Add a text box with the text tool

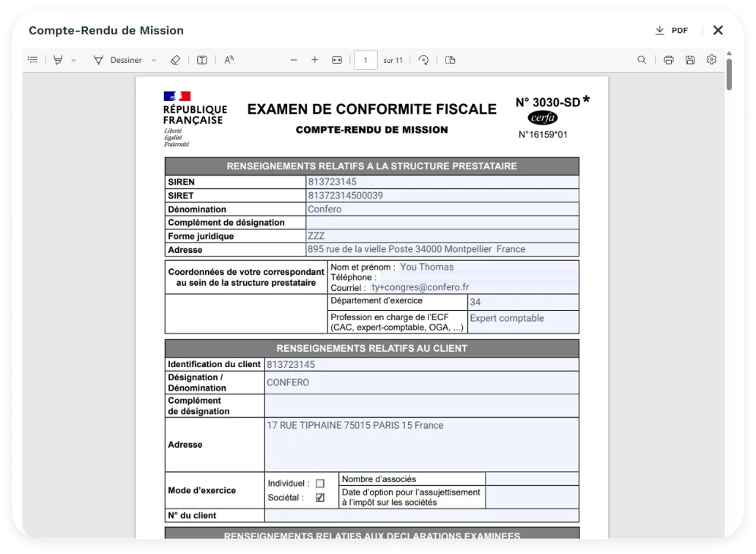(x=202, y=60)
